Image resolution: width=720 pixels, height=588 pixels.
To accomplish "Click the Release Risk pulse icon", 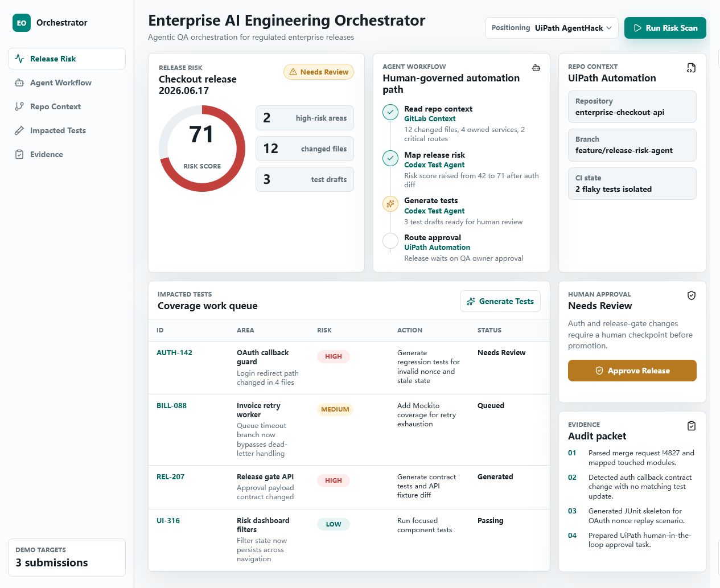I will 19,59.
